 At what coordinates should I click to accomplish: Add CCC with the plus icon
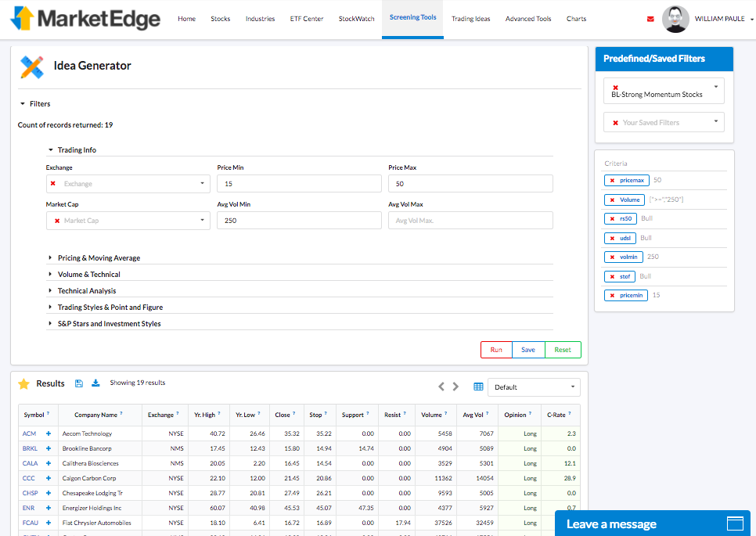coord(49,479)
